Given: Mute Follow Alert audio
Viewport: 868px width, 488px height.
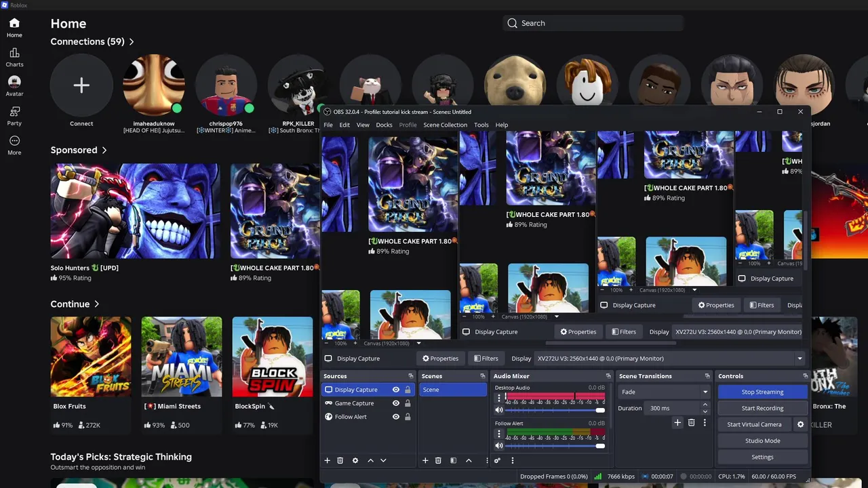Looking at the screenshot, I should tap(499, 445).
